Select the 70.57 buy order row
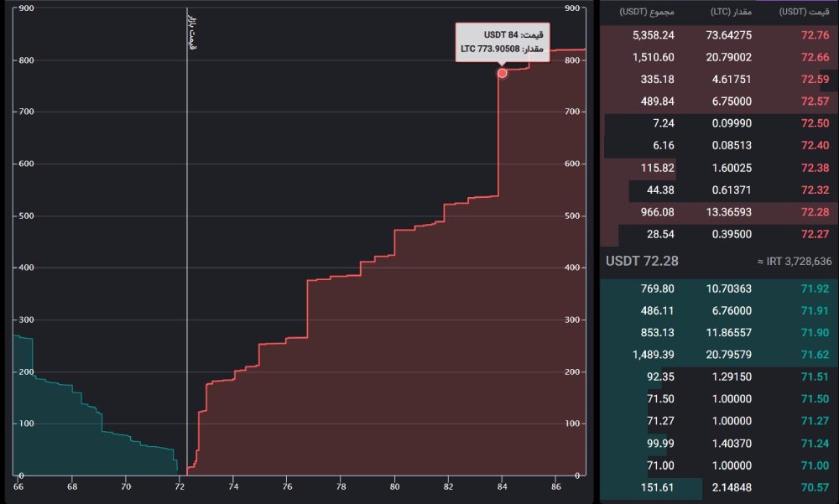The width and height of the screenshot is (839, 504). click(x=718, y=488)
